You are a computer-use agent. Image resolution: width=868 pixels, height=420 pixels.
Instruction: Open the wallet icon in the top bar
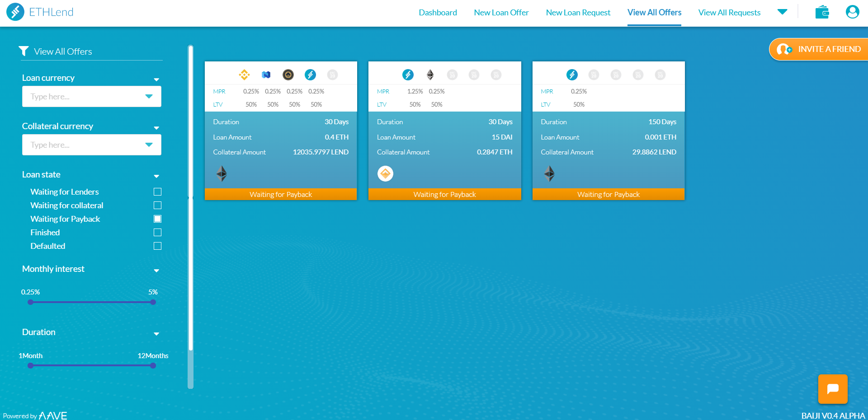pos(822,12)
